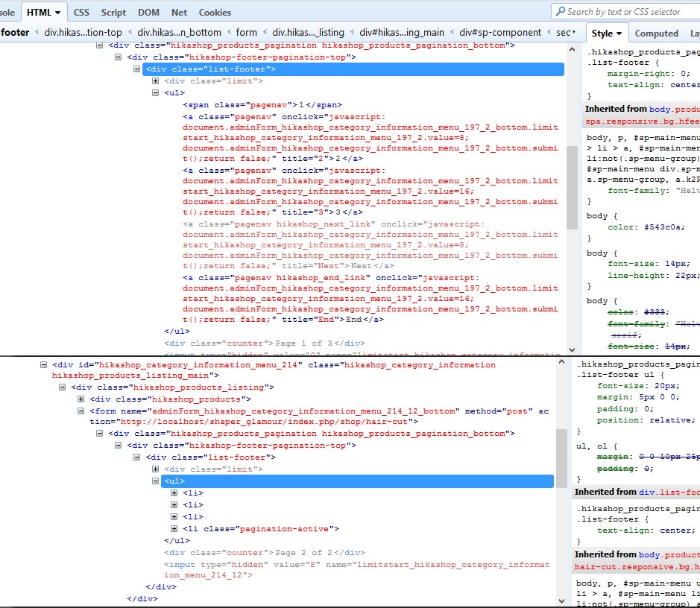This screenshot has width=700, height=608.
Task: Open the HTML tab options arrow
Action: click(58, 13)
